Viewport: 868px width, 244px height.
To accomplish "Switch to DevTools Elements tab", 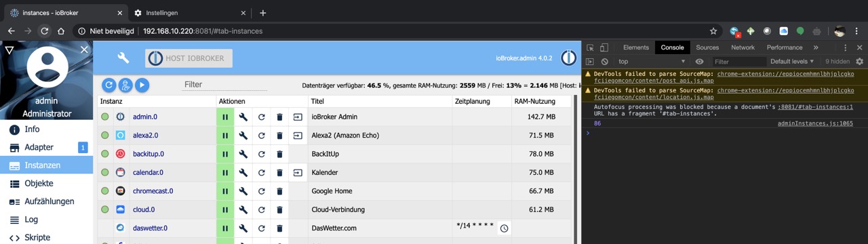I will [x=636, y=47].
